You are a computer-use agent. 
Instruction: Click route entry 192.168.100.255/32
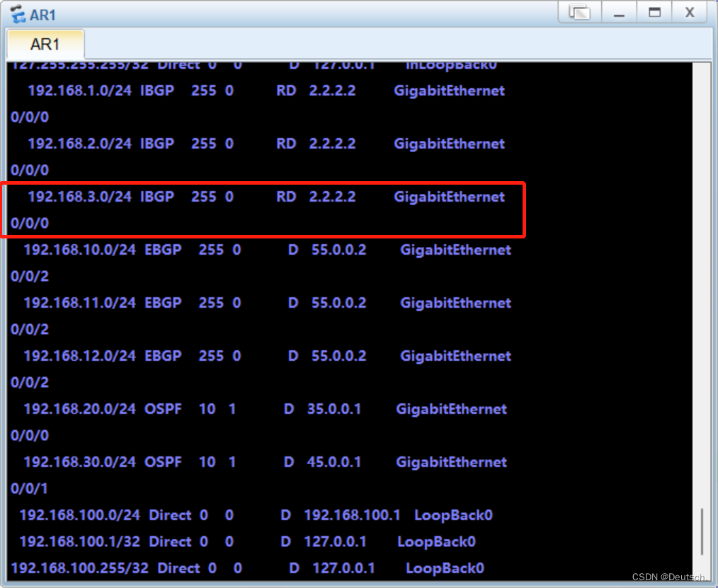pos(80,568)
